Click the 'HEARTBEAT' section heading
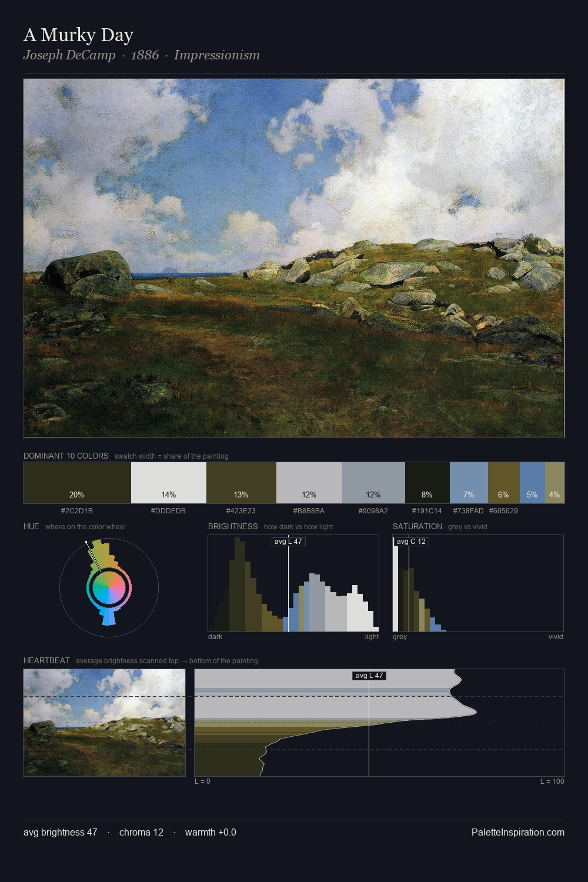The width and height of the screenshot is (588, 882). (46, 660)
